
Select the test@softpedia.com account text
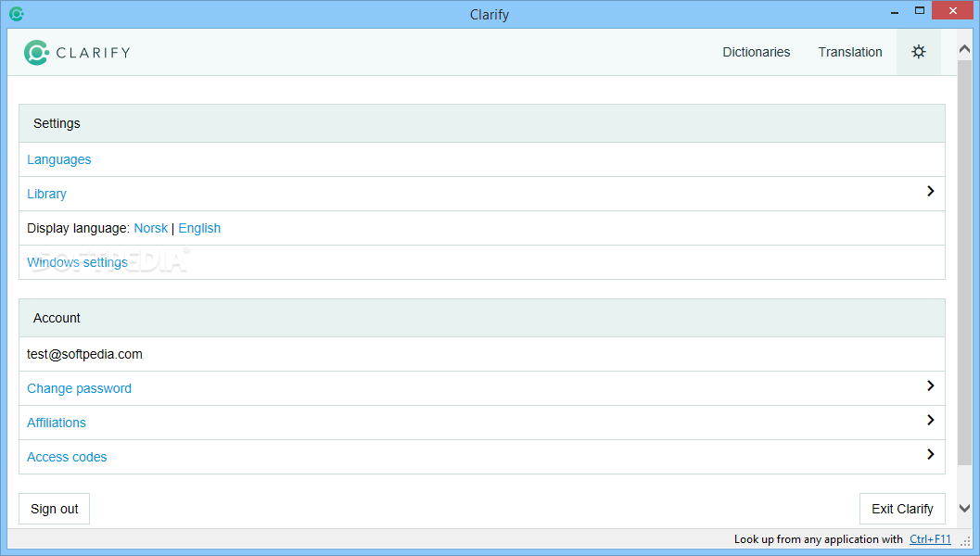coord(84,354)
